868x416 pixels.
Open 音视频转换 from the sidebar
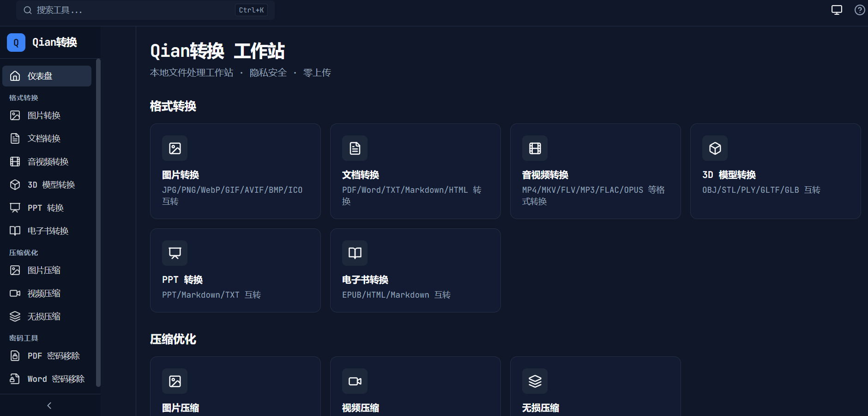point(47,162)
